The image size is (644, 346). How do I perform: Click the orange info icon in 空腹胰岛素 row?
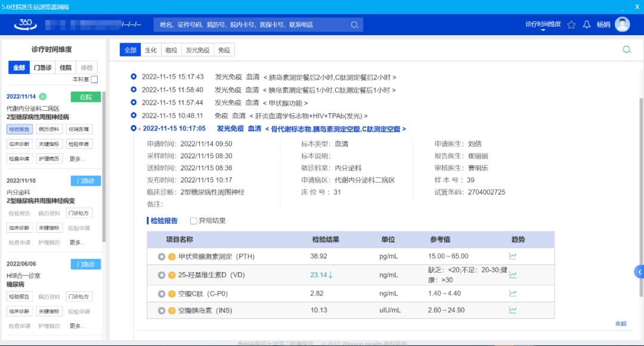(172, 311)
